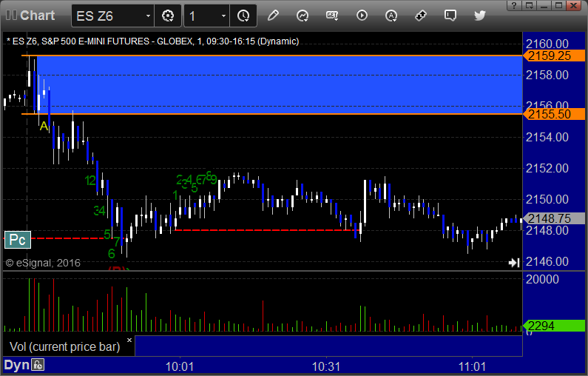This screenshot has width=588, height=376.
Task: Click the scroll-to-latest-bar arrow icon
Action: click(514, 262)
